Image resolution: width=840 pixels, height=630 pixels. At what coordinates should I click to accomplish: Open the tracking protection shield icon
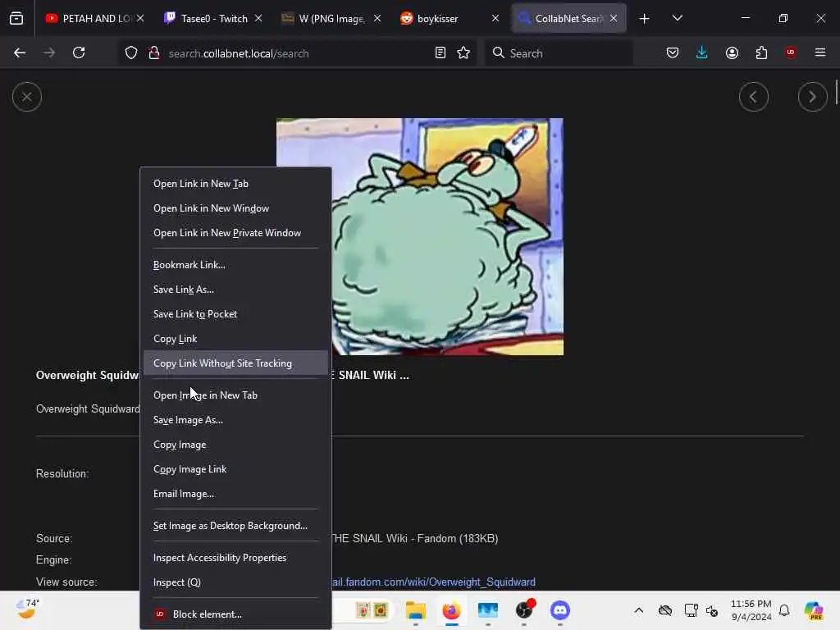tap(131, 53)
